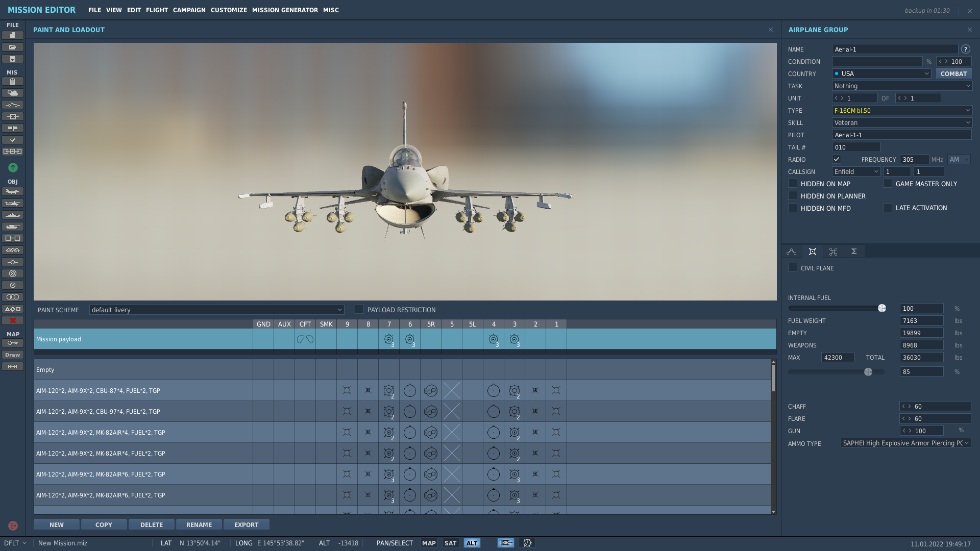980x551 pixels.
Task: Select the trigger zone circle tool
Action: (x=13, y=273)
